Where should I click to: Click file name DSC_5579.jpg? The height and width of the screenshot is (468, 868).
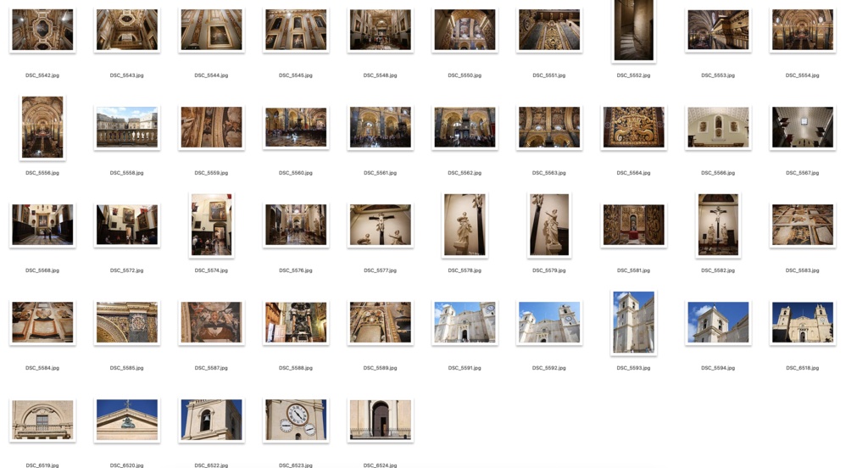549,270
